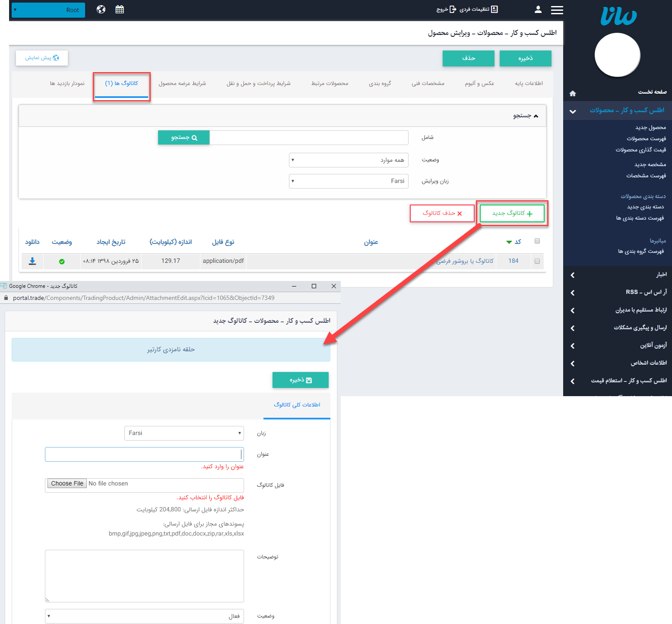Click the Choose File button

pyautogui.click(x=67, y=484)
